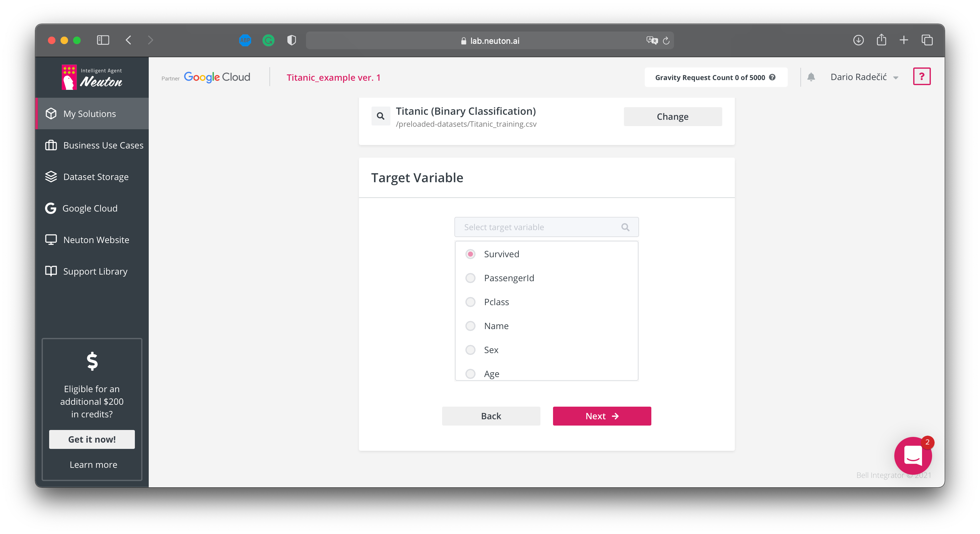The width and height of the screenshot is (980, 534).
Task: Click the notification bell icon
Action: pos(811,77)
